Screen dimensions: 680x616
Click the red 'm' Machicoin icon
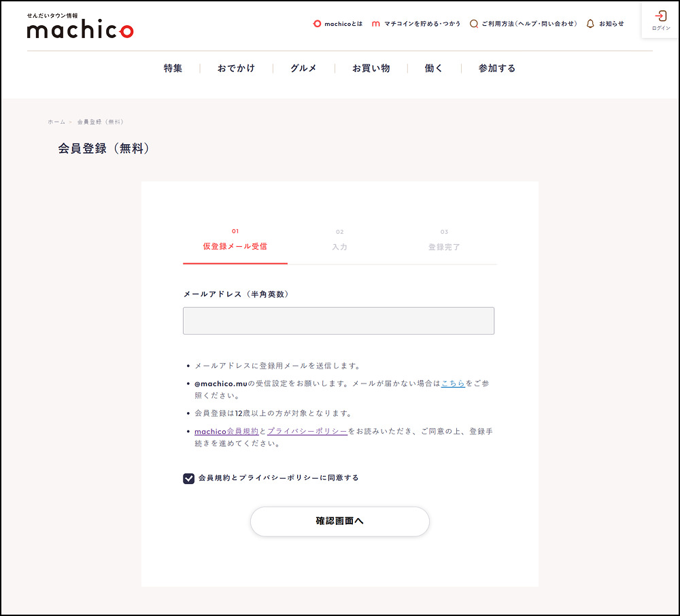click(376, 24)
